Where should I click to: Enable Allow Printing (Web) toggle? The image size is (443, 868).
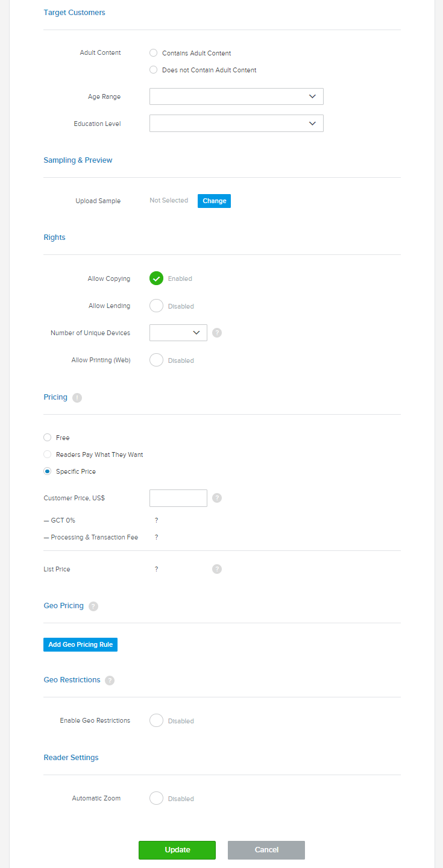click(157, 360)
